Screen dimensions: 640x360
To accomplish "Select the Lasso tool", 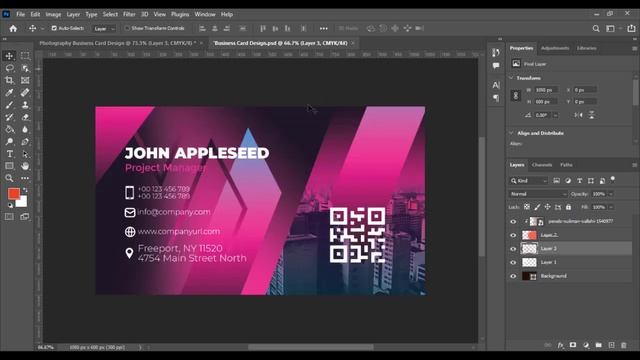I will coord(9,68).
